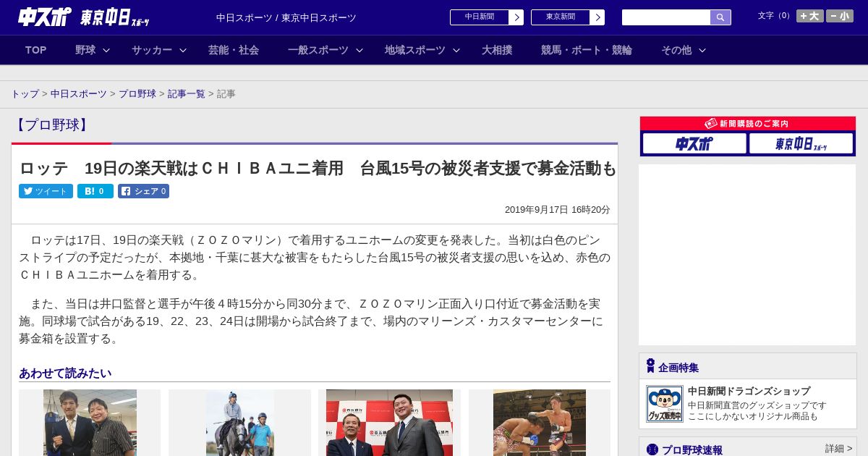
Task: Click the 中スポ logo in header
Action: click(45, 17)
